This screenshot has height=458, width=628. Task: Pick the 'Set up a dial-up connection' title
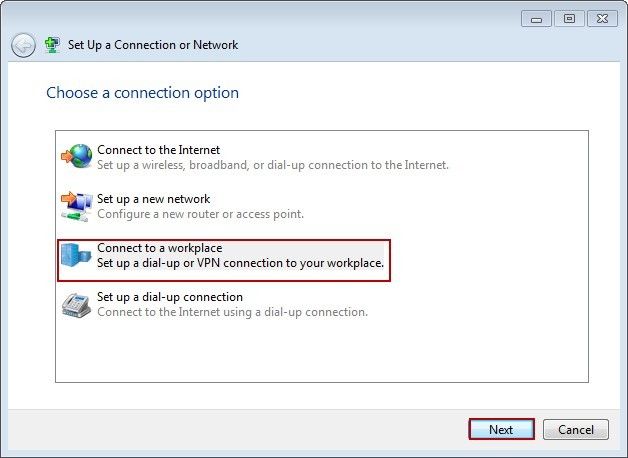(x=170, y=297)
